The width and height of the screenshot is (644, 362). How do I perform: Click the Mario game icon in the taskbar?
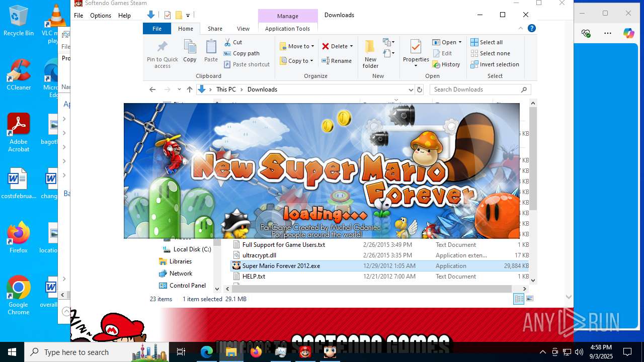(x=305, y=352)
